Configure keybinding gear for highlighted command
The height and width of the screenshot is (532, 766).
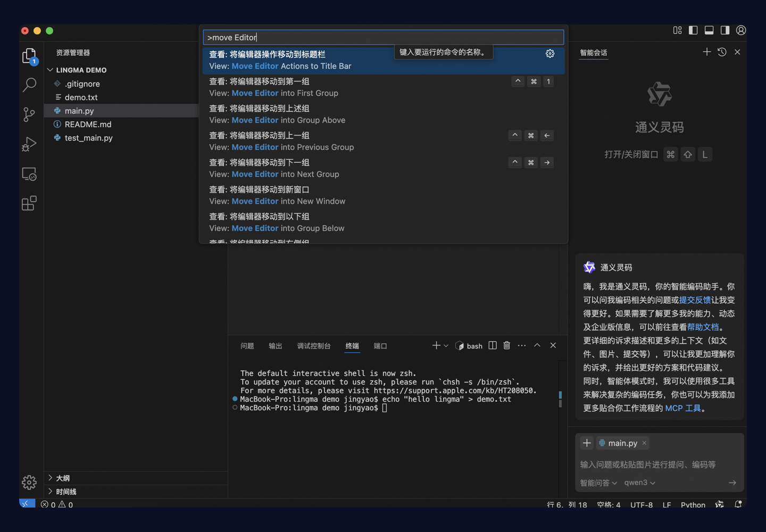pyautogui.click(x=550, y=54)
